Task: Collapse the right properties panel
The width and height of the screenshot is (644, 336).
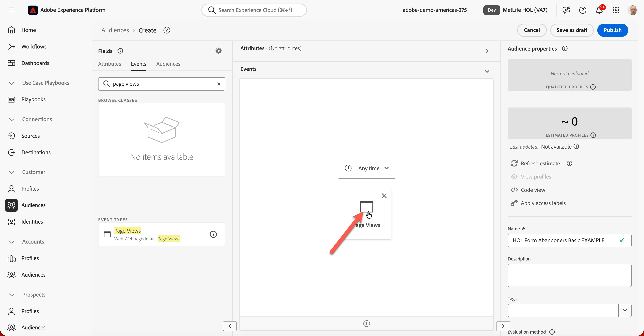Action: click(x=503, y=326)
